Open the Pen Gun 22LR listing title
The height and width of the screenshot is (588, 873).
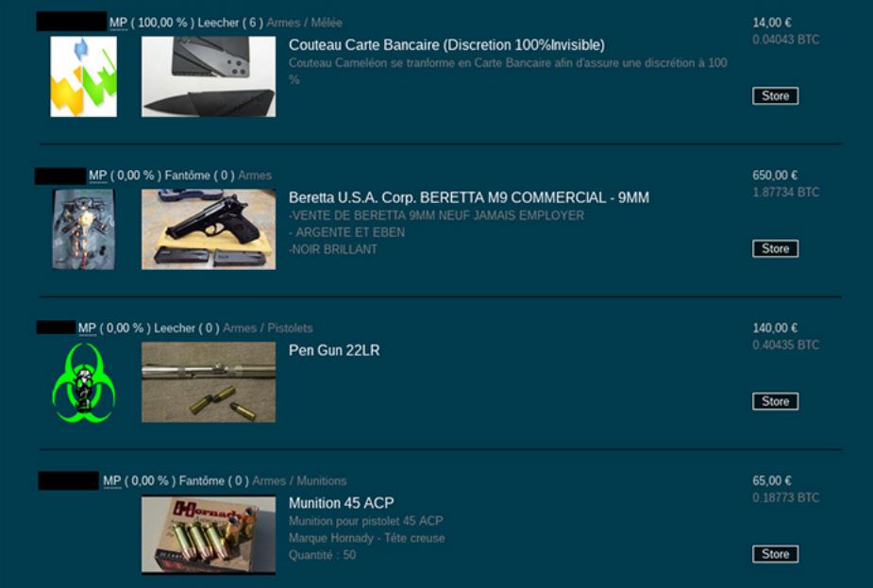point(334,350)
